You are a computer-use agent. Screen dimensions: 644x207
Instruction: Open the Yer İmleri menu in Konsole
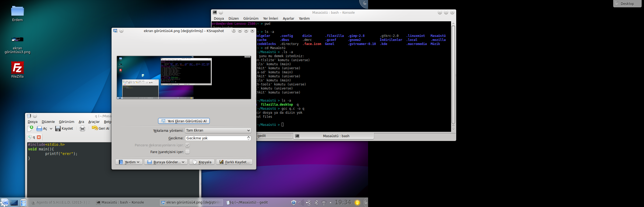click(270, 18)
